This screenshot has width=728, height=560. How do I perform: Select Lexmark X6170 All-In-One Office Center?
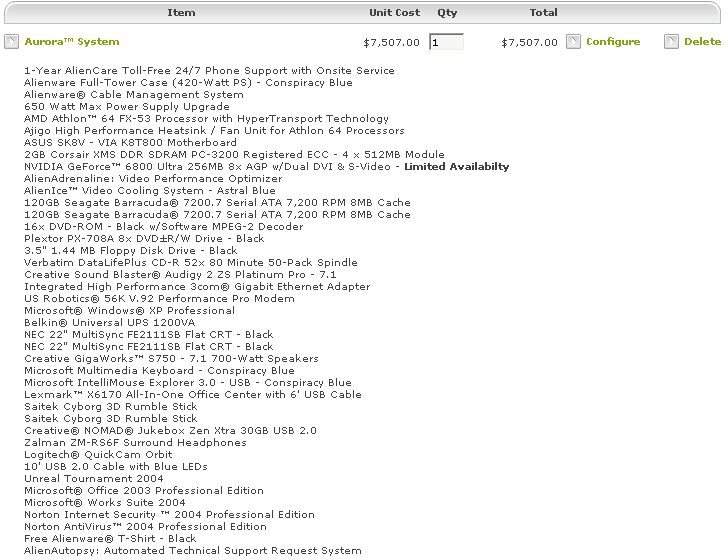tap(193, 395)
